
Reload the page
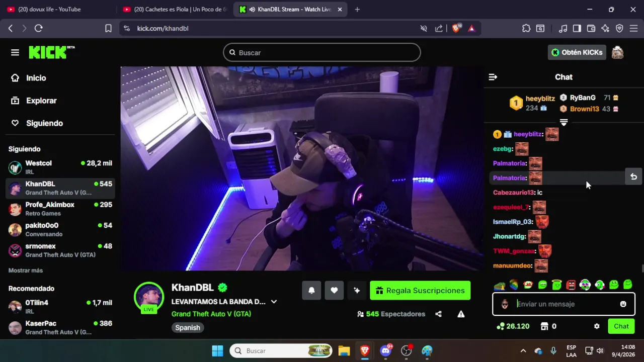[38, 29]
